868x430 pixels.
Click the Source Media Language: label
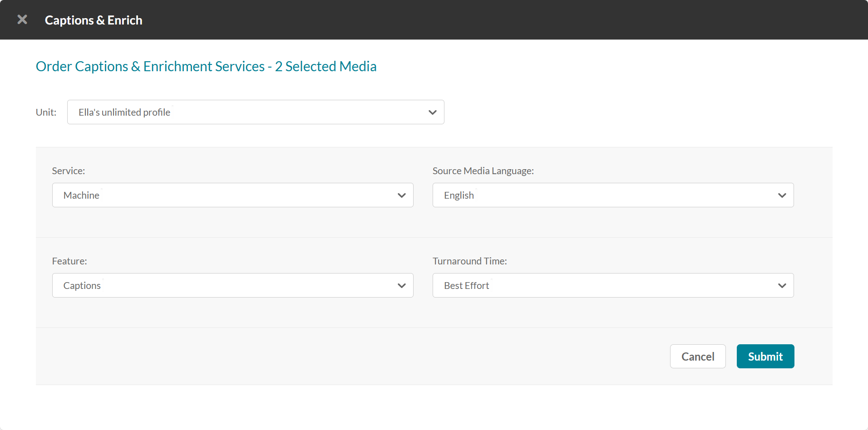coord(483,171)
